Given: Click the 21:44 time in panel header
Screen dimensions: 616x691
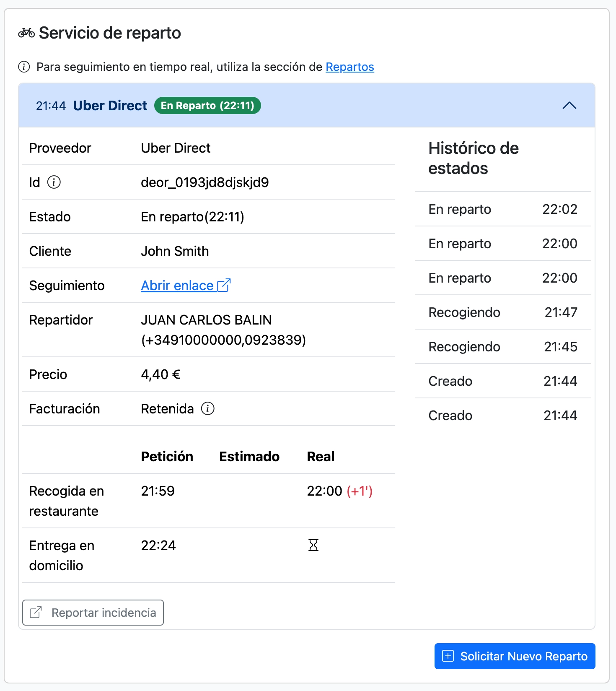Looking at the screenshot, I should tap(51, 106).
